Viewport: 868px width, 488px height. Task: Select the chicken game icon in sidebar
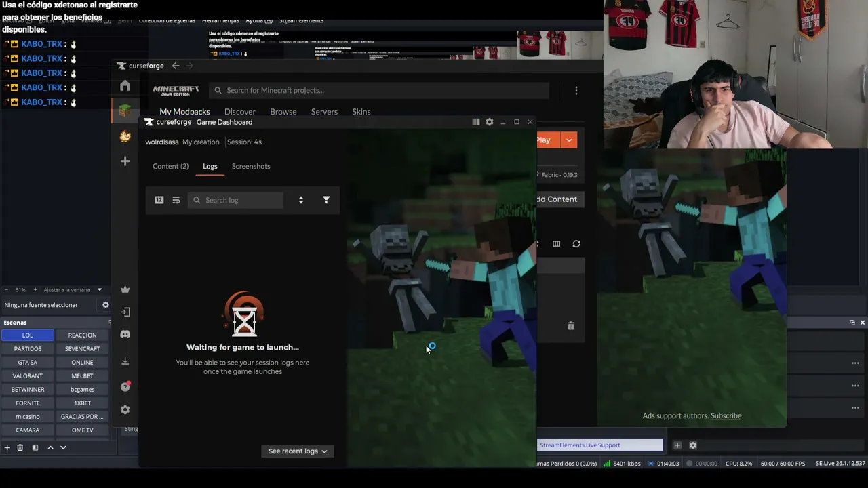click(x=125, y=136)
